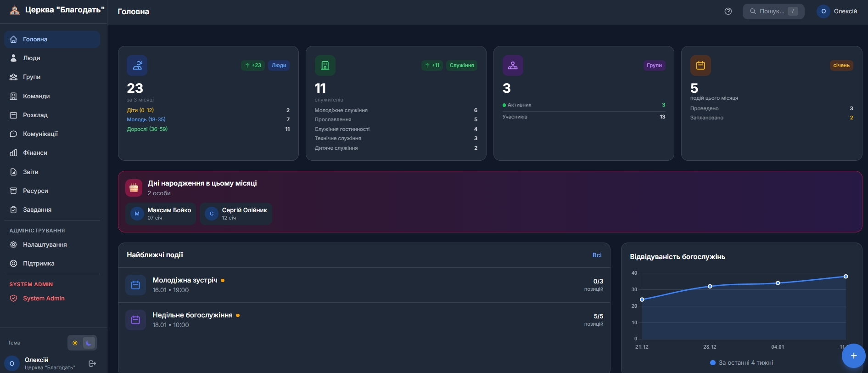Open Люди in the sidebar

pyautogui.click(x=52, y=58)
